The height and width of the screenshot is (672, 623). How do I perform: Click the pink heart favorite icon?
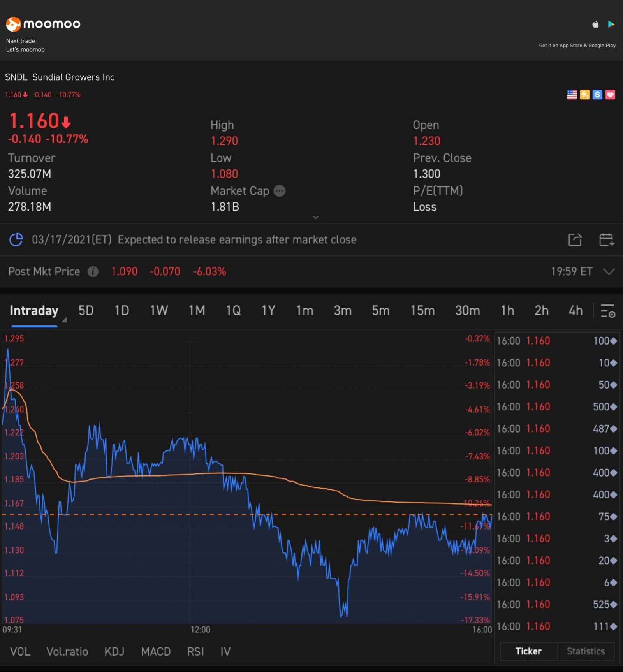tap(610, 95)
